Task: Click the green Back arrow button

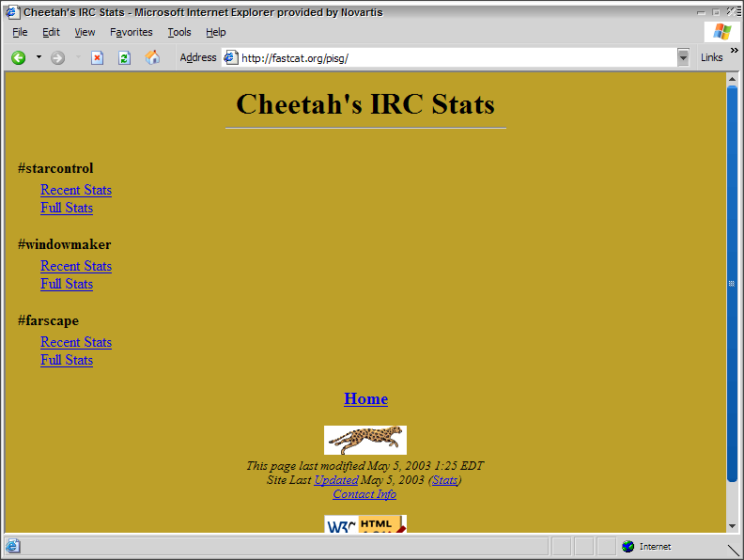Action: (19, 58)
